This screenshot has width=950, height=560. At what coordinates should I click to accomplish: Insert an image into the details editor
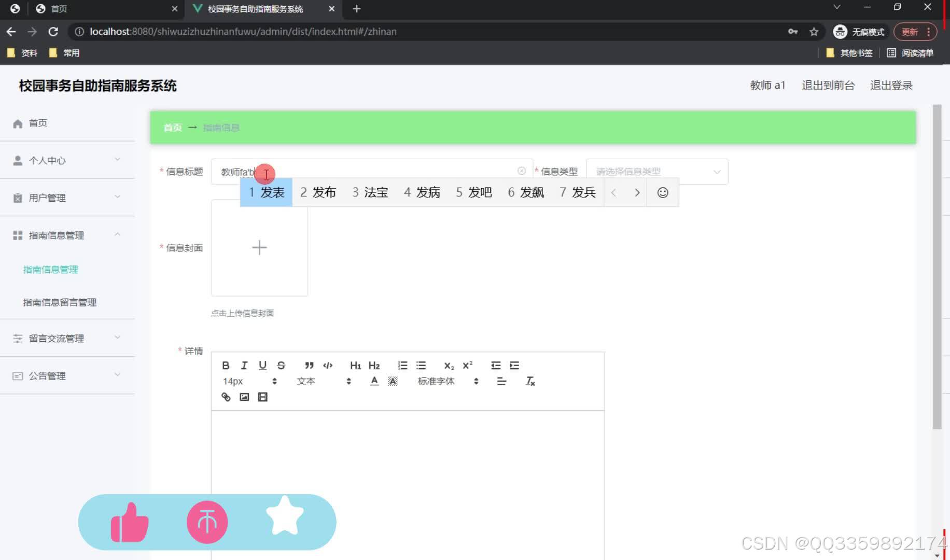tap(244, 397)
